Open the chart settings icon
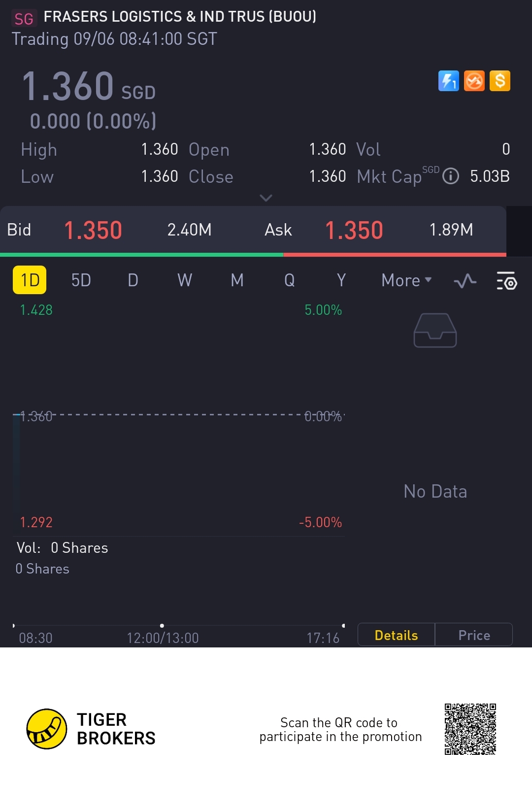The image size is (532, 811). (x=506, y=281)
